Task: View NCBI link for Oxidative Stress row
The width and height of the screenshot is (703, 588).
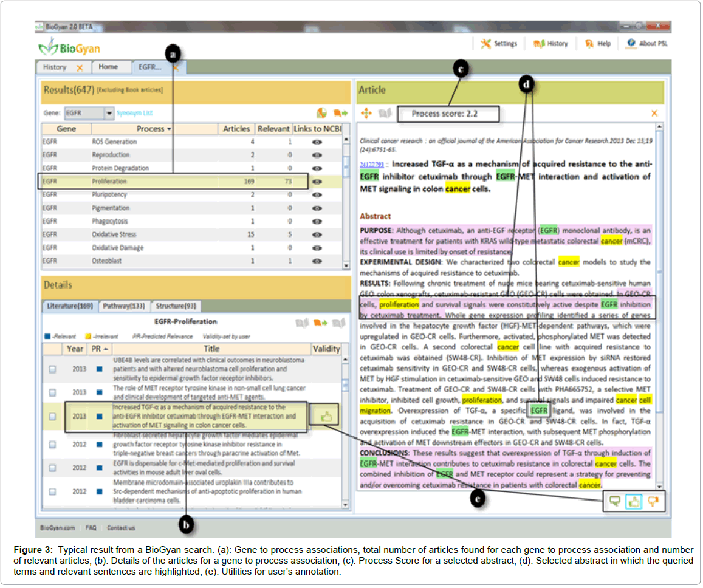Action: pos(317,235)
